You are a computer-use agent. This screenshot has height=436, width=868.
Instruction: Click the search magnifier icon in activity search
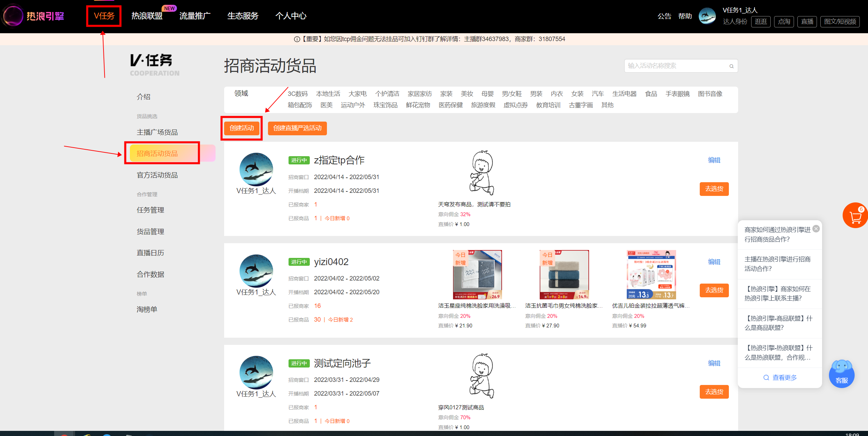[x=731, y=66]
